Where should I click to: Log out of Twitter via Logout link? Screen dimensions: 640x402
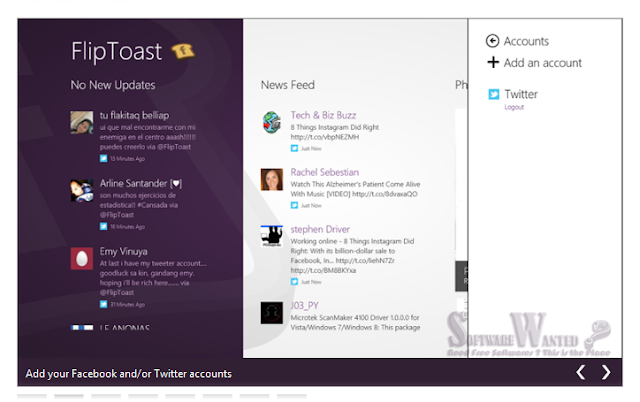[514, 107]
